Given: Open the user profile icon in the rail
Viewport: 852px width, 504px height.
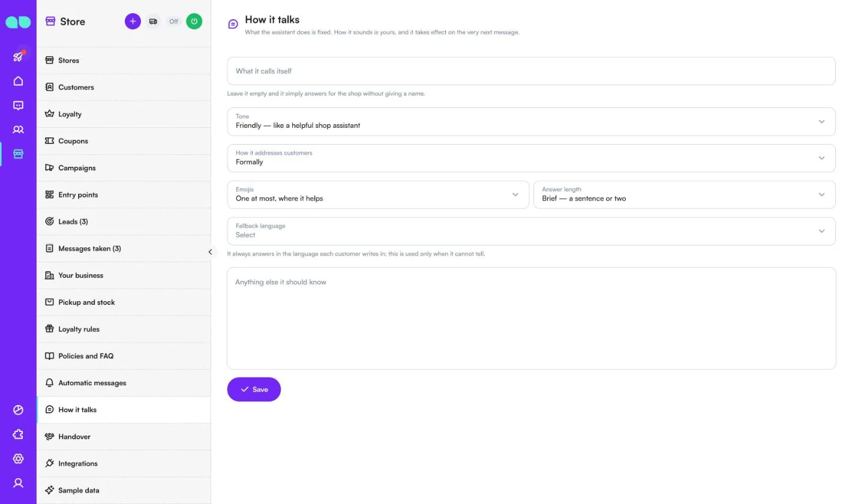Looking at the screenshot, I should (x=18, y=483).
